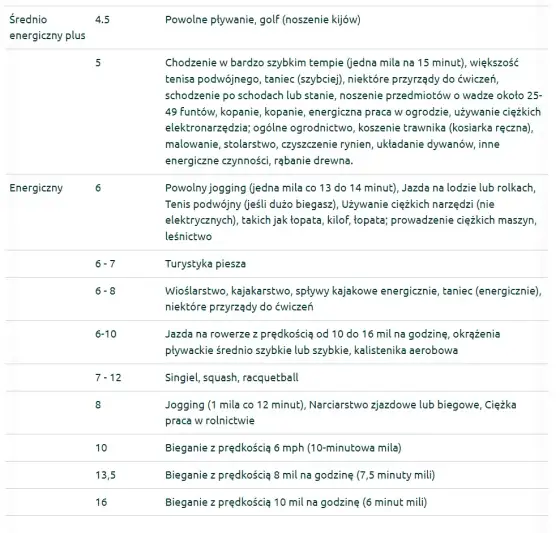This screenshot has height=533, width=560.
Task: Click the '6 - 8' MET range cell
Action: tap(105, 291)
